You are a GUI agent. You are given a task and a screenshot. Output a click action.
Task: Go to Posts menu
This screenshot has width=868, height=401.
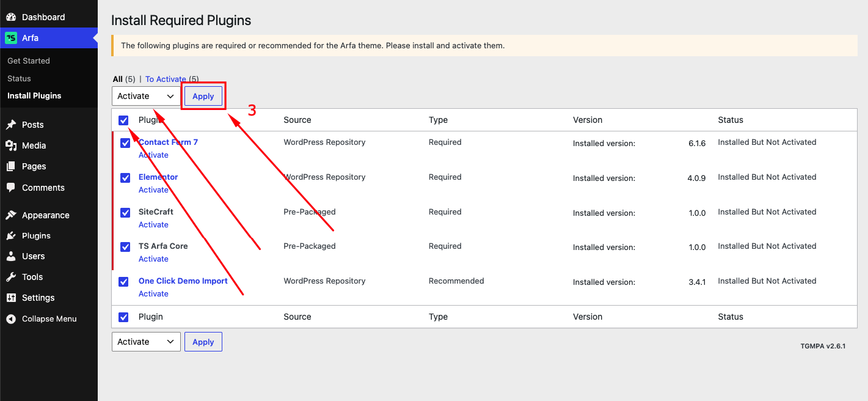point(49,125)
